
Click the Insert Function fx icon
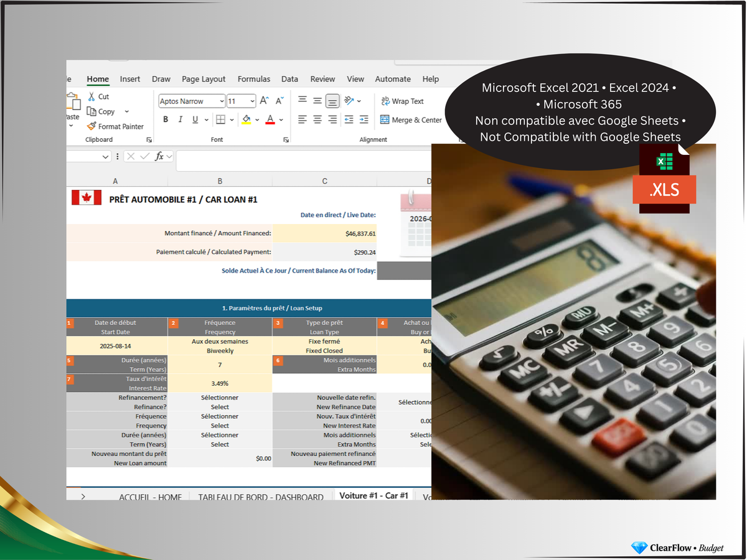point(159,157)
